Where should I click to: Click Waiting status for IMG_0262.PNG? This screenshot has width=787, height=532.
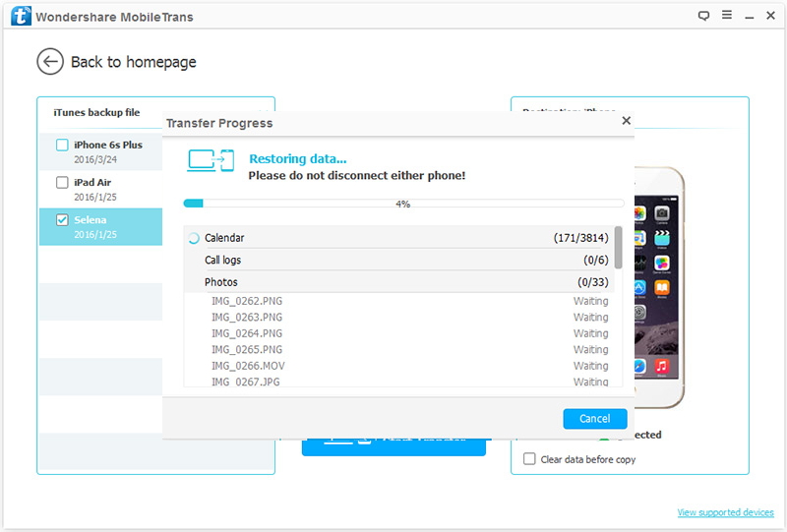click(x=591, y=301)
